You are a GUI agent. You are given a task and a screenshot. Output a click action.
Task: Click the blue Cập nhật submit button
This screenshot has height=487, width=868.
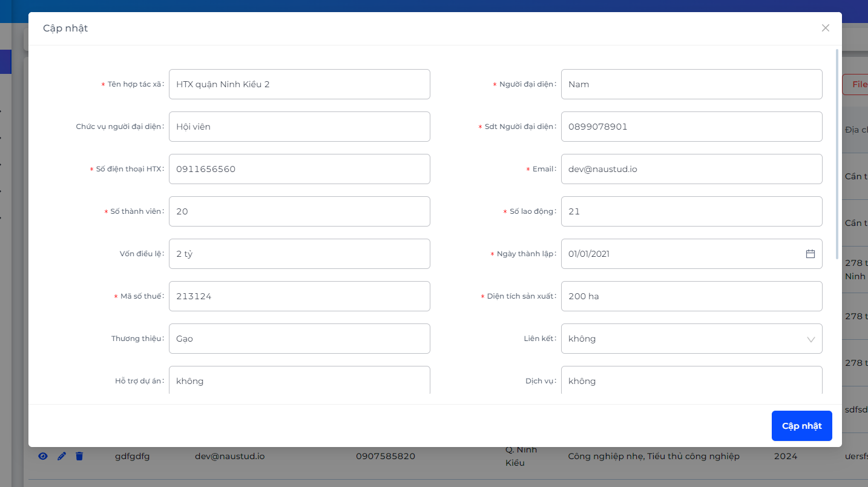[801, 426]
